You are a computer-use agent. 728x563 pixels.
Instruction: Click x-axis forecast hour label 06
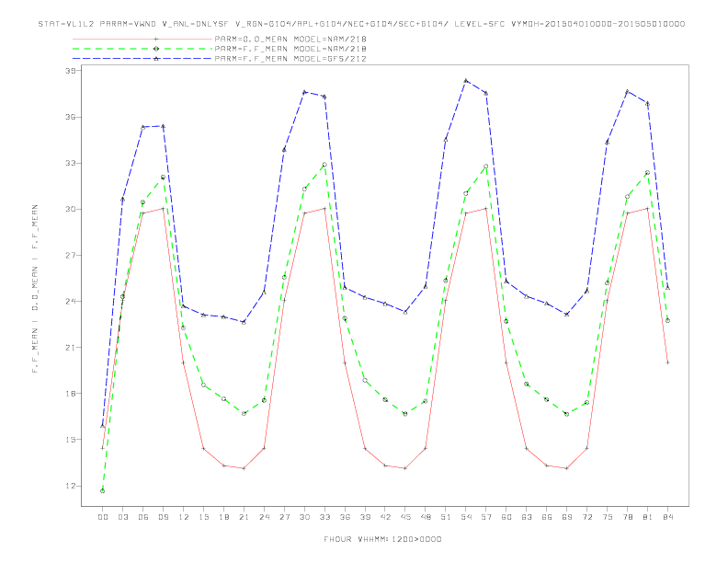click(x=143, y=517)
